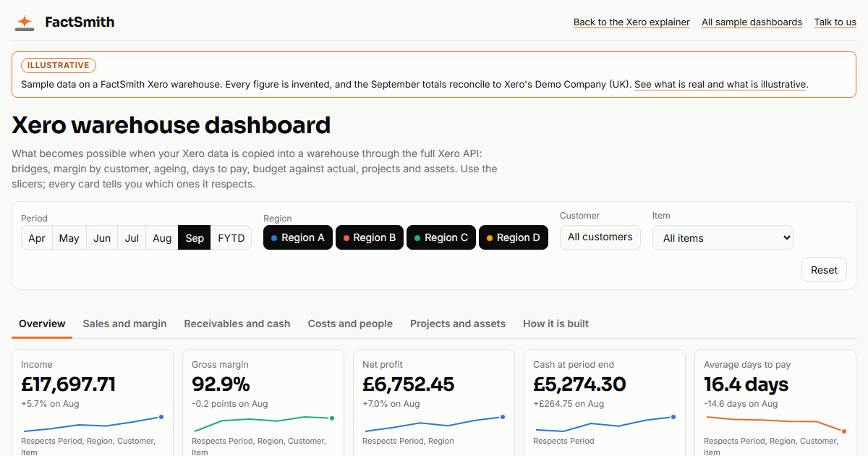Open All sample dashboards link
This screenshot has height=456, width=868.
click(752, 22)
